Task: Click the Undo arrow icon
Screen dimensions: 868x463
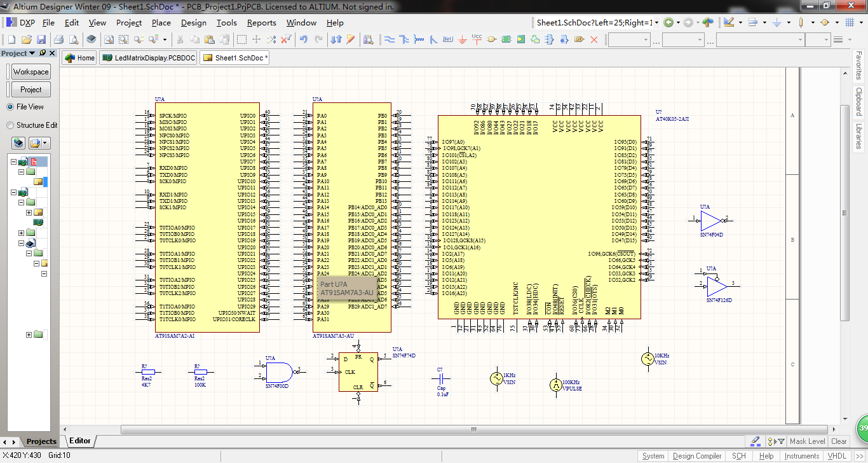Action: pos(304,39)
